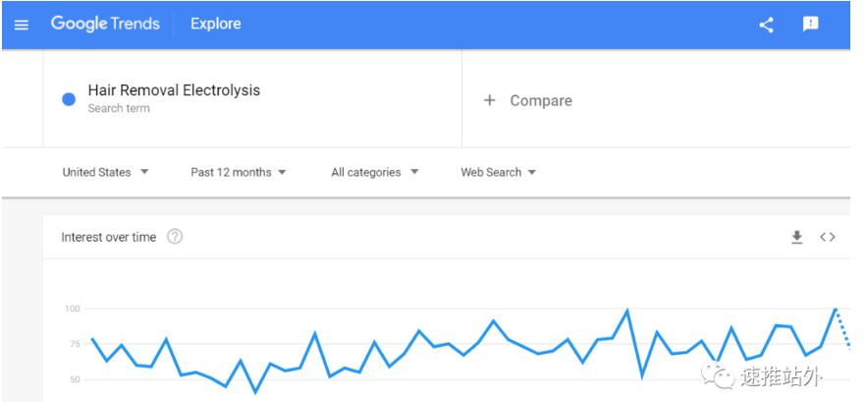
Task: Click the Google Trends logo
Action: [105, 24]
